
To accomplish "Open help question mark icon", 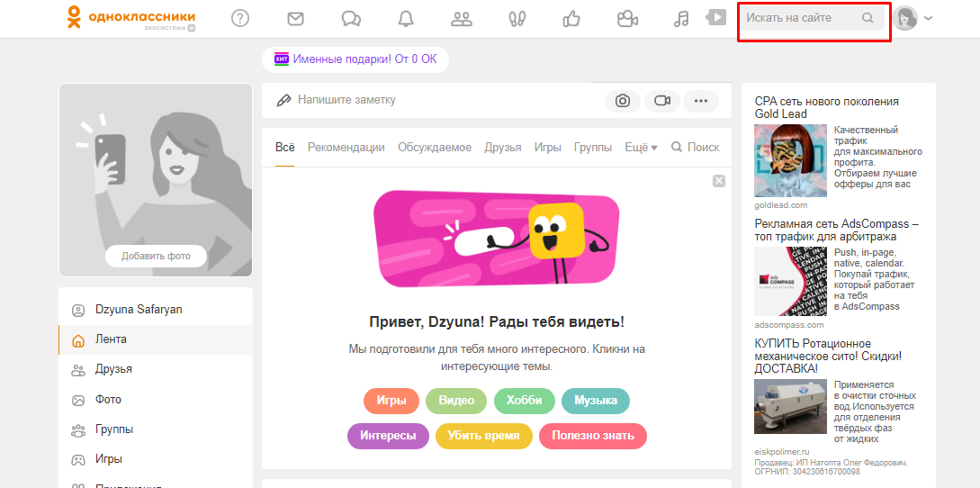I will (x=240, y=18).
